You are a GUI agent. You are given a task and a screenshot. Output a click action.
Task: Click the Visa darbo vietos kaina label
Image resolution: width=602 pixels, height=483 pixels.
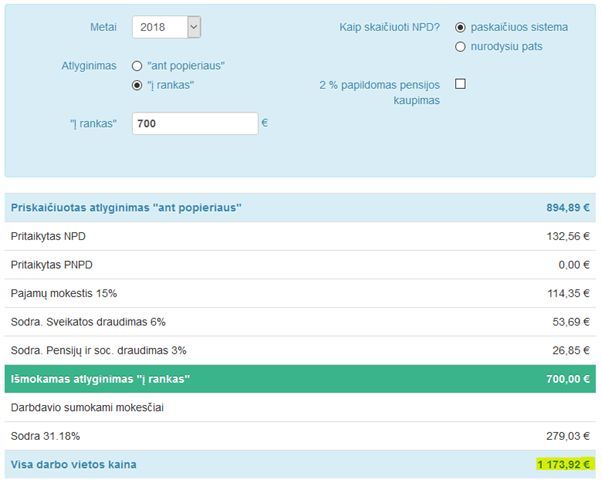74,465
